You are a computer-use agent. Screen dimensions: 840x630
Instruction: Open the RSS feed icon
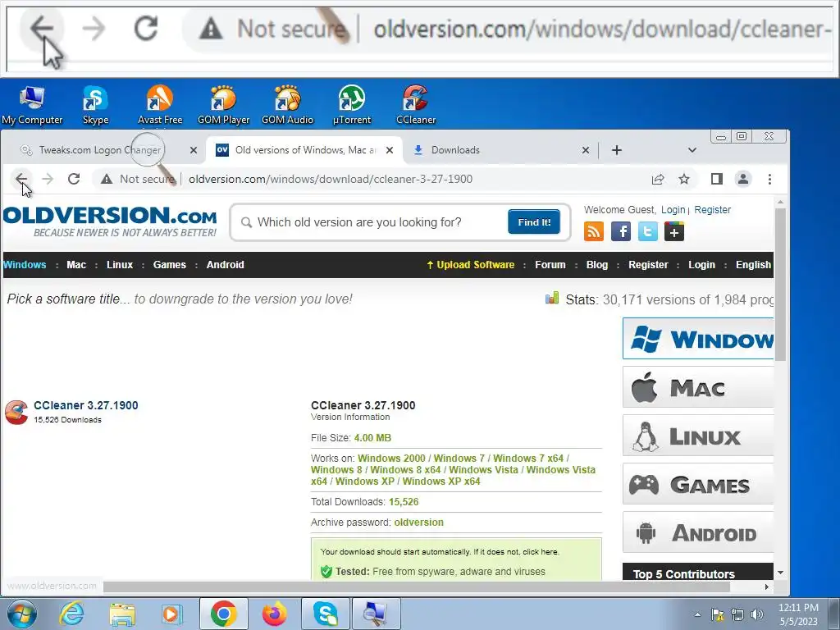point(594,231)
